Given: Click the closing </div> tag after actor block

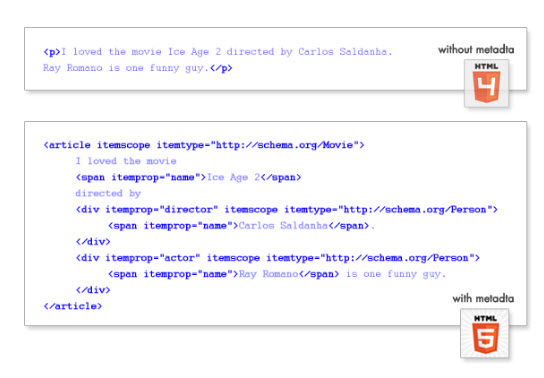Looking at the screenshot, I should click(93, 290).
